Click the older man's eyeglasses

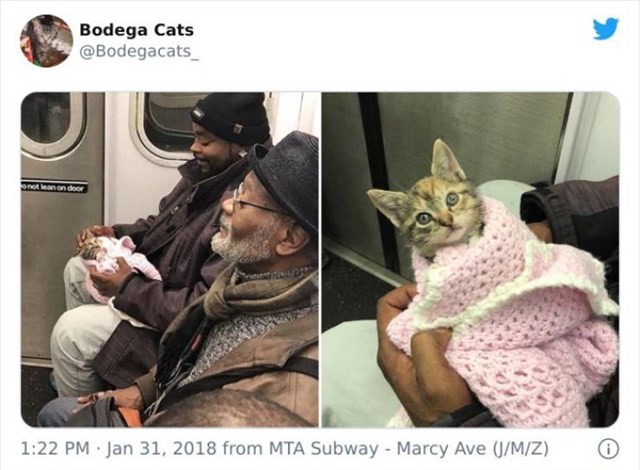(251, 202)
